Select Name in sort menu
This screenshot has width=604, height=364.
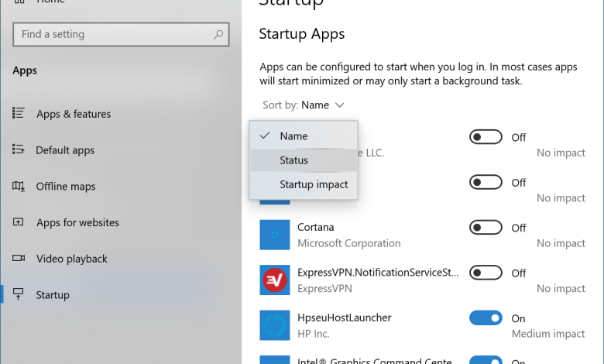(303, 136)
